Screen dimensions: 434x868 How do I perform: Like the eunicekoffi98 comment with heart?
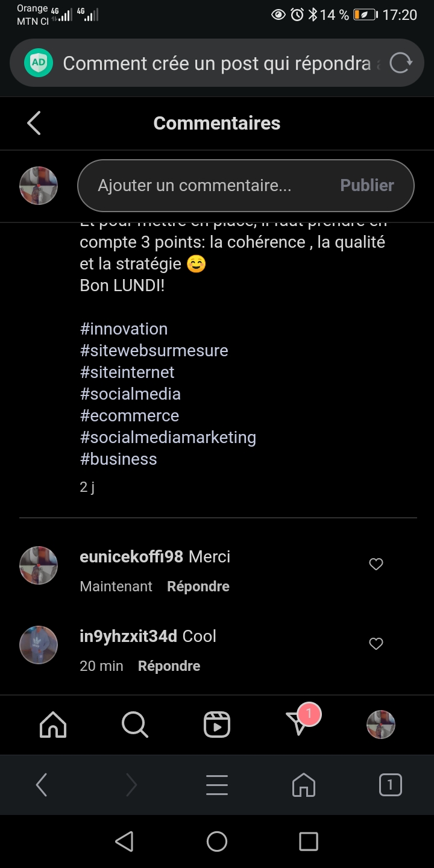coord(376,564)
